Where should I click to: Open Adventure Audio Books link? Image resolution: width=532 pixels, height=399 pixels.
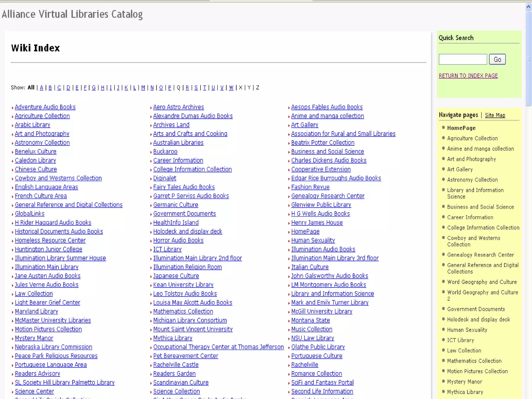pyautogui.click(x=45, y=107)
